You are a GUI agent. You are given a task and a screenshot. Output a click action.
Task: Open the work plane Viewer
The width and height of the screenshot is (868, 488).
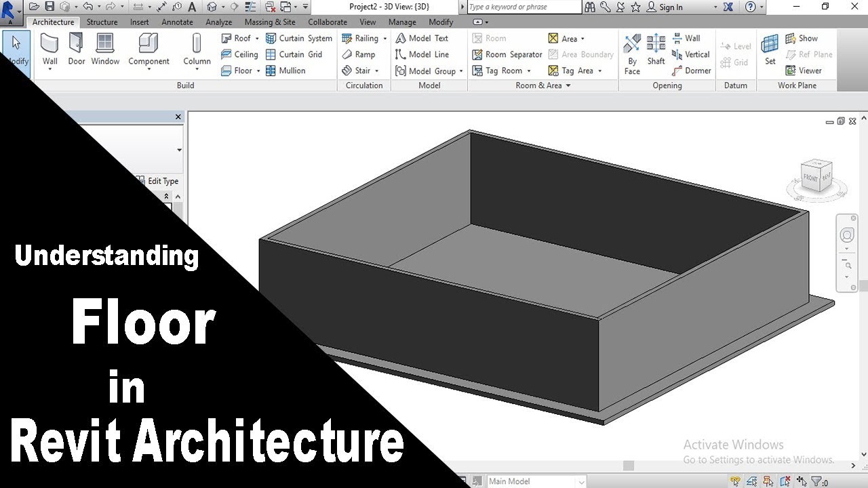pos(804,70)
